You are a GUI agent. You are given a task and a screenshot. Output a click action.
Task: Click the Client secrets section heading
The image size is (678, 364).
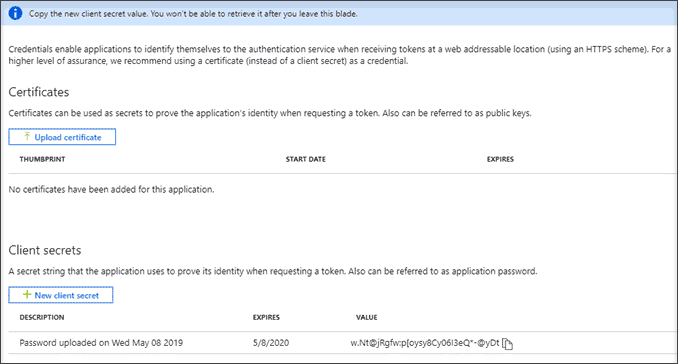click(x=45, y=250)
